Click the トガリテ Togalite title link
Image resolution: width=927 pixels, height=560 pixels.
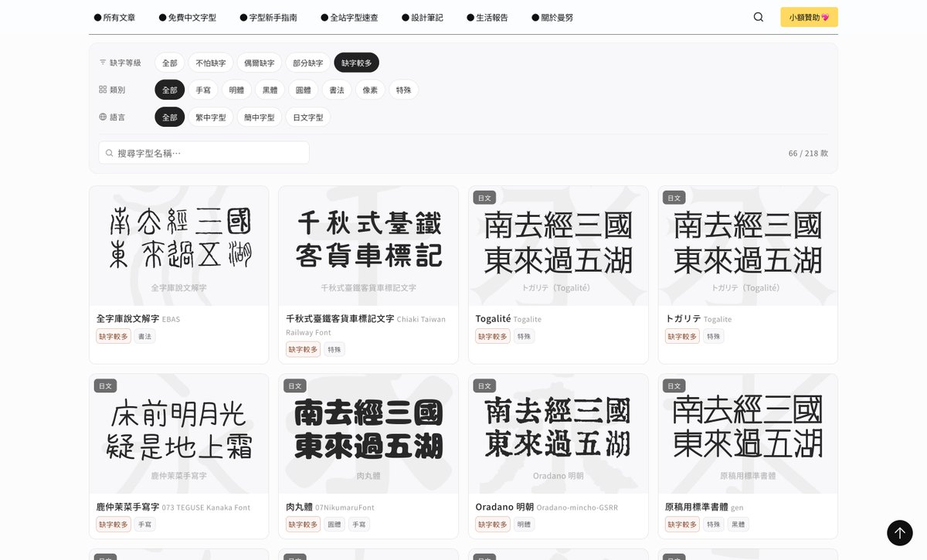coord(698,318)
